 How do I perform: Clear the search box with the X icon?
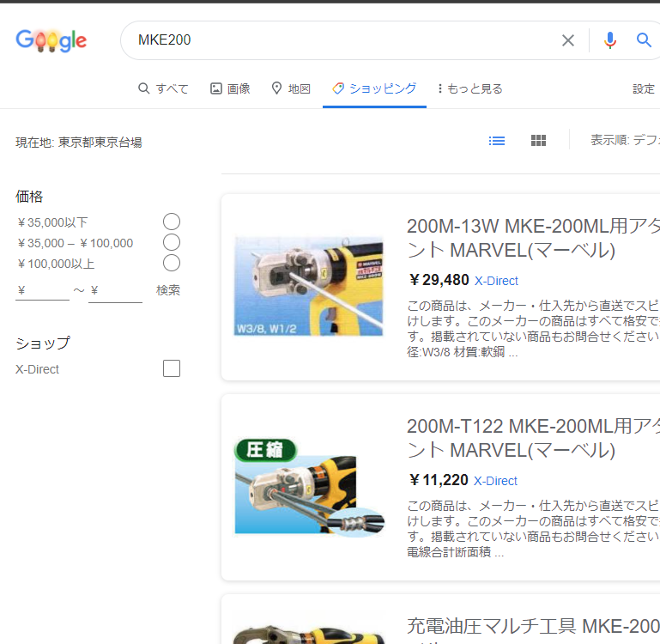pos(568,40)
